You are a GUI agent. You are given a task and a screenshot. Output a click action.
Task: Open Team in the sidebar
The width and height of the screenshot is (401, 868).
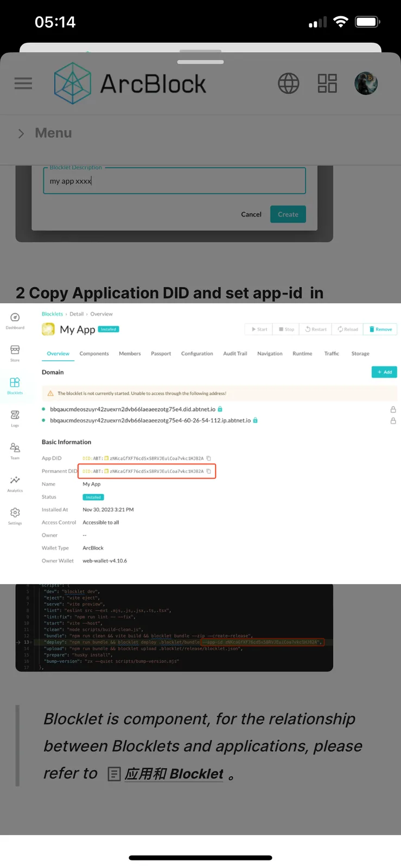[x=15, y=451]
